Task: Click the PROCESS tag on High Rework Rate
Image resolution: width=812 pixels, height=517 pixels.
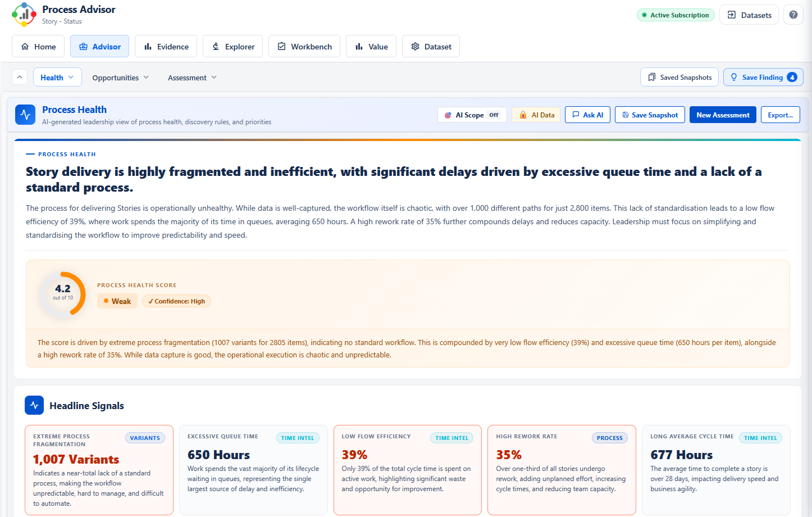Action: click(610, 438)
